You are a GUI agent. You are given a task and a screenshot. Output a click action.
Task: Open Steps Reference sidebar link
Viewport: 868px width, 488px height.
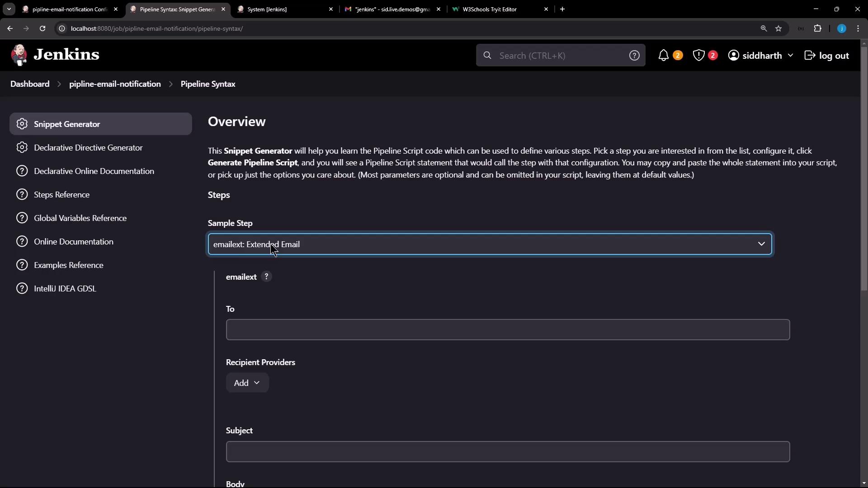click(61, 195)
